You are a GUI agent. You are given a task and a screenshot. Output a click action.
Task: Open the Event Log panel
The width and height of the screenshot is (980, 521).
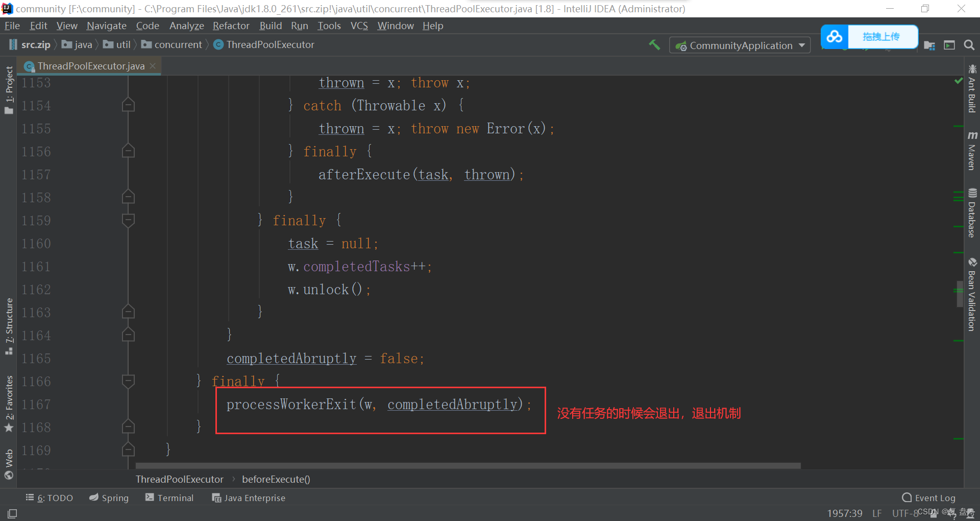pyautogui.click(x=928, y=498)
